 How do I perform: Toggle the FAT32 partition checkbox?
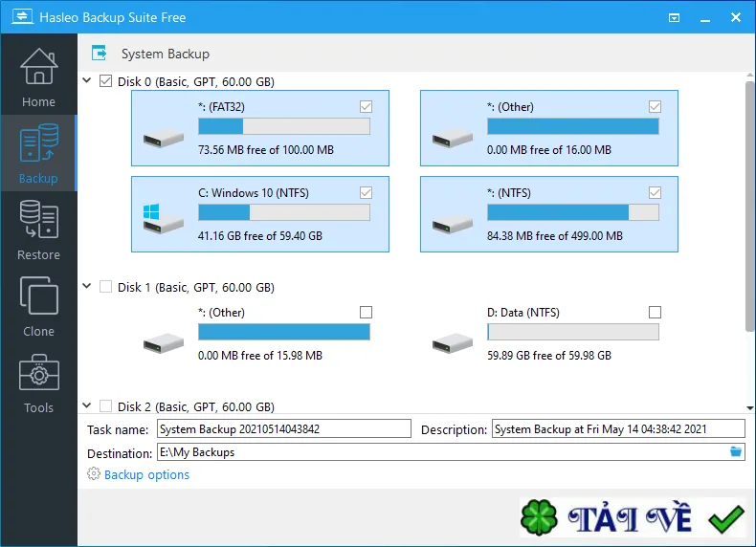coord(366,106)
